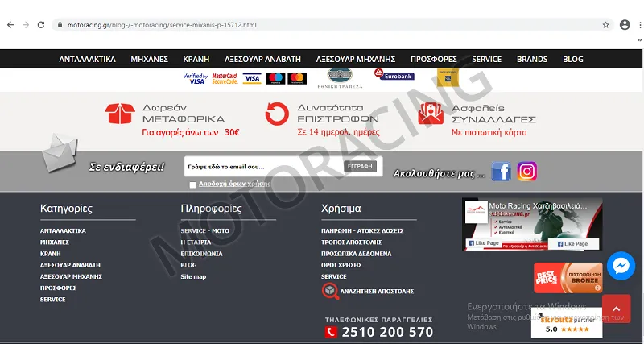Open the Facebook page icon
This screenshot has width=644, height=344.
click(502, 172)
